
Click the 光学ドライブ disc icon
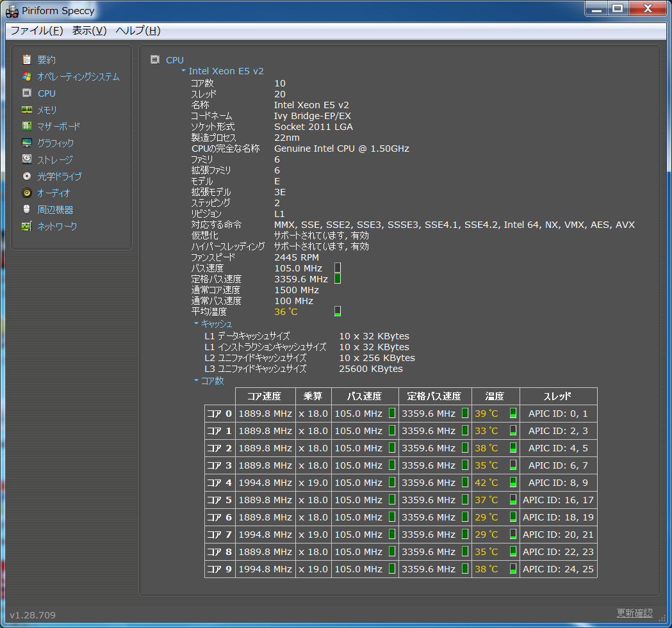click(26, 176)
